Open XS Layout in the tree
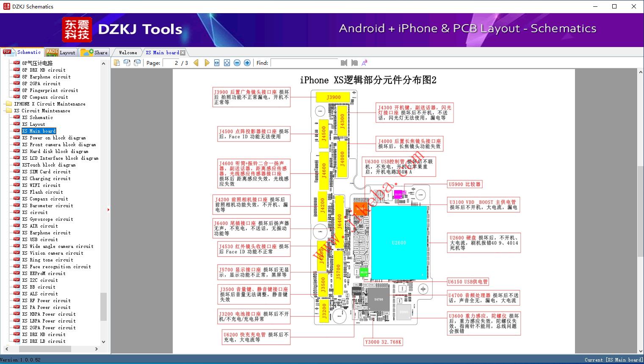This screenshot has width=644, height=364. tap(34, 124)
